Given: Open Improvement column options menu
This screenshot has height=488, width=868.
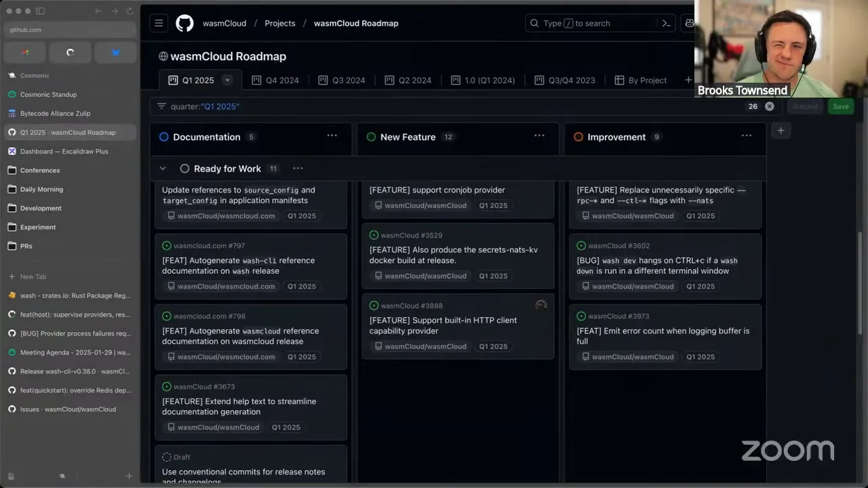Looking at the screenshot, I should tap(747, 136).
